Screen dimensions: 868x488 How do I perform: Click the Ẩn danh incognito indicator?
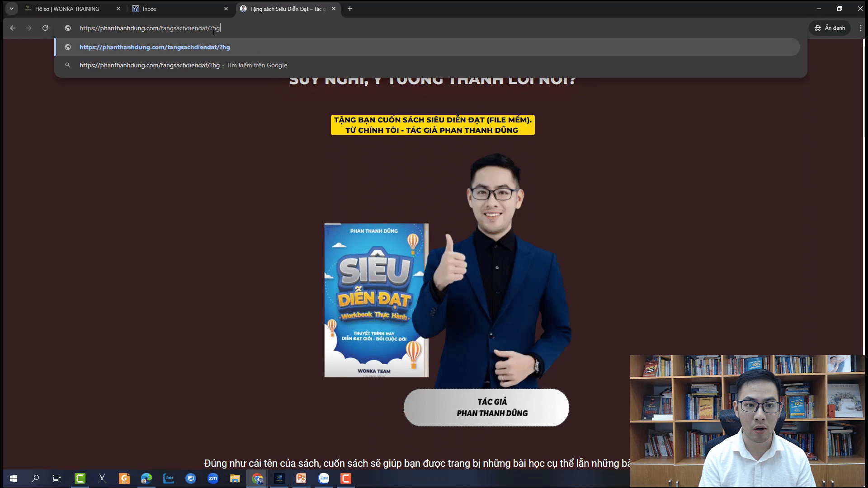pos(830,28)
